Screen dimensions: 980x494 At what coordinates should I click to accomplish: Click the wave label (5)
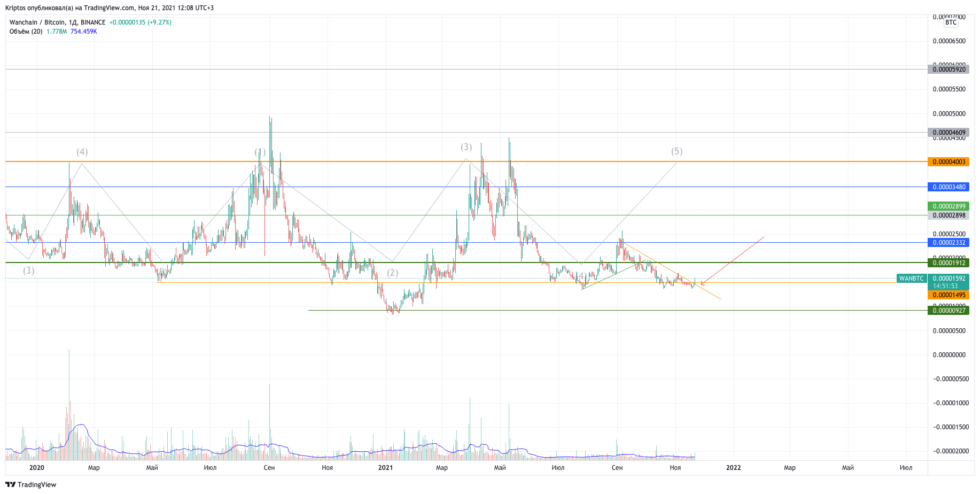coord(677,151)
